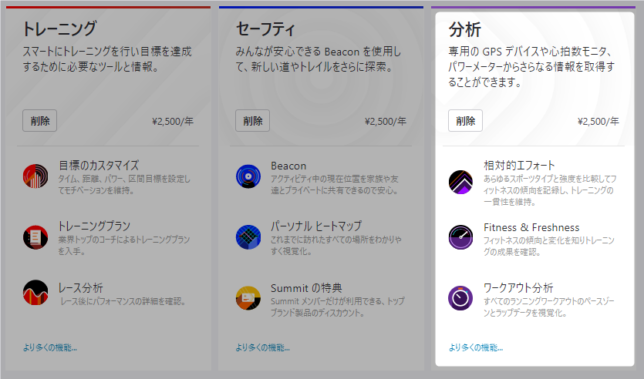The width and height of the screenshot is (644, 379).
Task: Select the セーフティ card heading
Action: pos(265,29)
